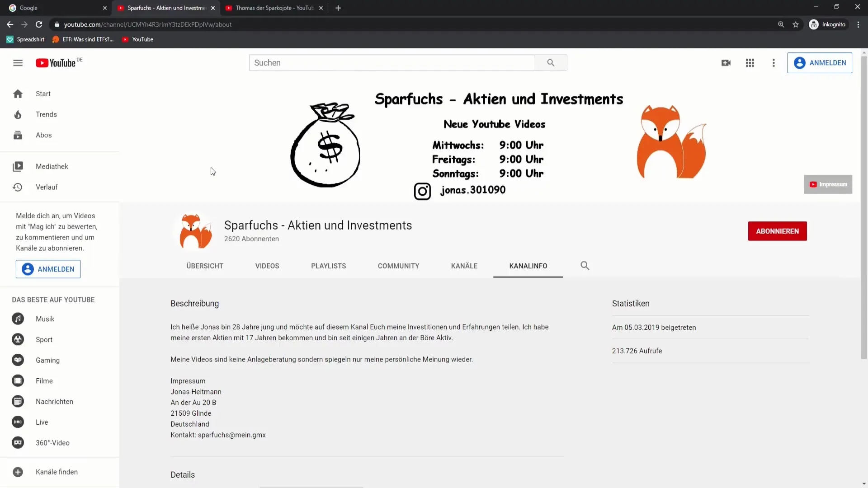Viewport: 868px width, 488px height.
Task: Click the Verlauf history icon
Action: 18,187
